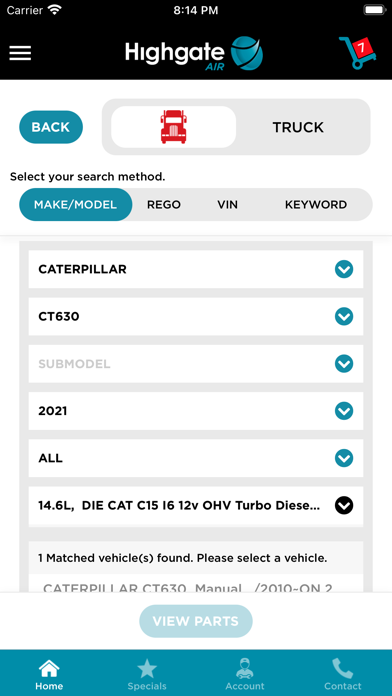This screenshot has width=392, height=696.
Task: Expand the CATERPILLAR make dropdown
Action: click(196, 269)
